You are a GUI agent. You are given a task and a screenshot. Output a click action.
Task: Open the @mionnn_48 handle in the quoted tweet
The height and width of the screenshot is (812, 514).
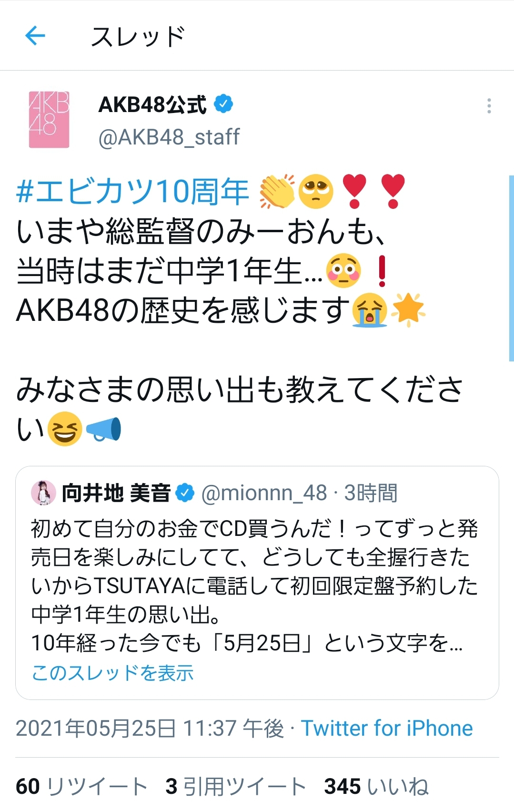pos(264,493)
